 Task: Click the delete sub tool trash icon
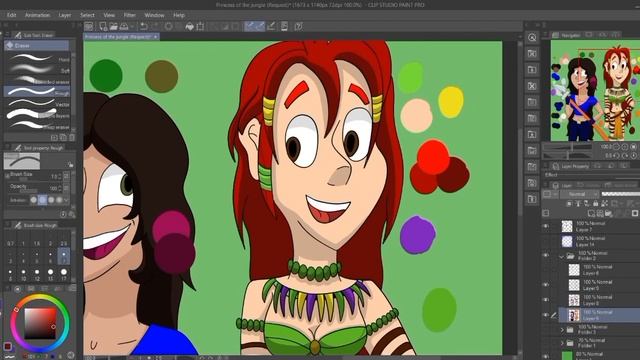[72, 138]
